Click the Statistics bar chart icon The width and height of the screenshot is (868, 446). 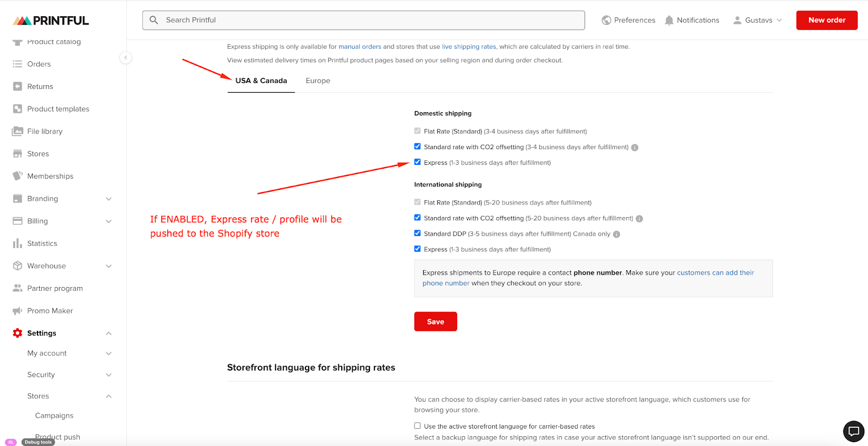tap(17, 243)
